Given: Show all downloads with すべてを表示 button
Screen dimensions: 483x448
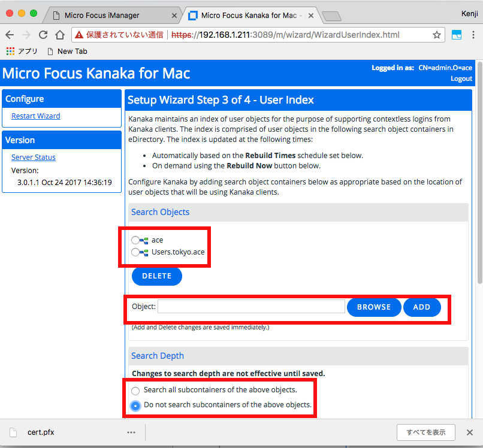Looking at the screenshot, I should [x=425, y=432].
